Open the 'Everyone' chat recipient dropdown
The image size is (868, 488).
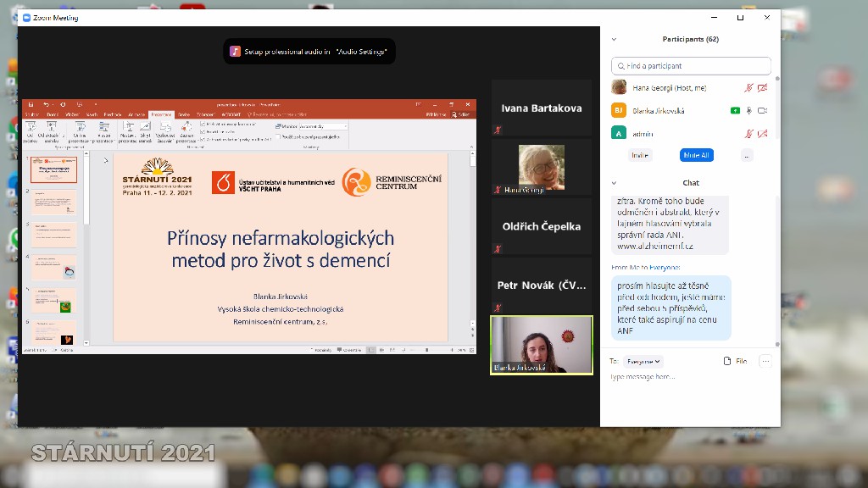click(643, 361)
